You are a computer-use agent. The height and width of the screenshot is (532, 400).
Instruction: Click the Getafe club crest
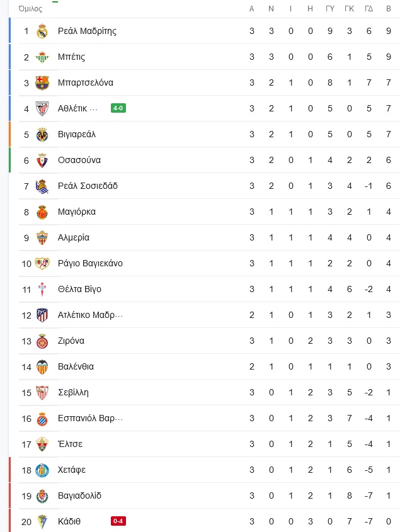42,470
